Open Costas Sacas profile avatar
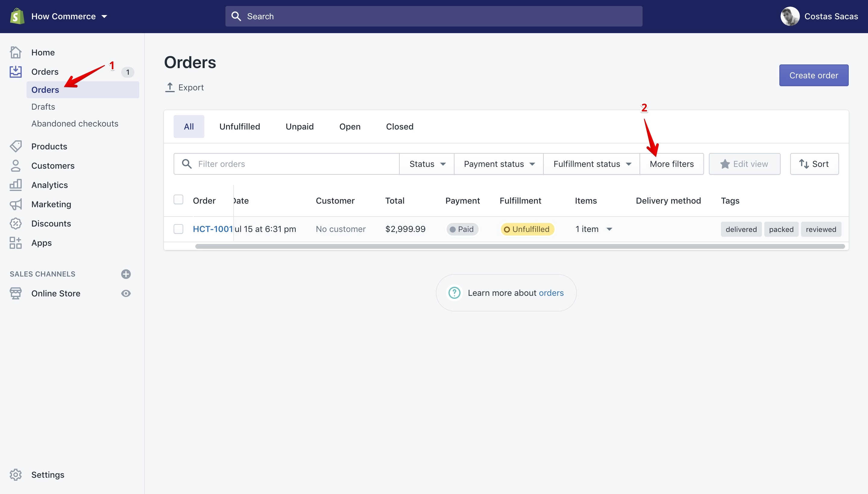Viewport: 868px width, 494px height. pos(790,16)
